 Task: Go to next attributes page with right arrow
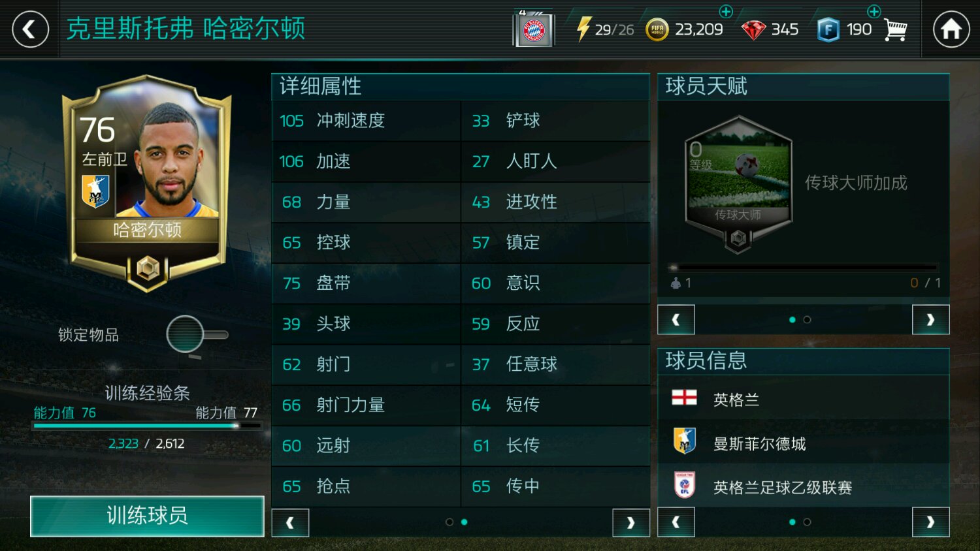coord(630,523)
